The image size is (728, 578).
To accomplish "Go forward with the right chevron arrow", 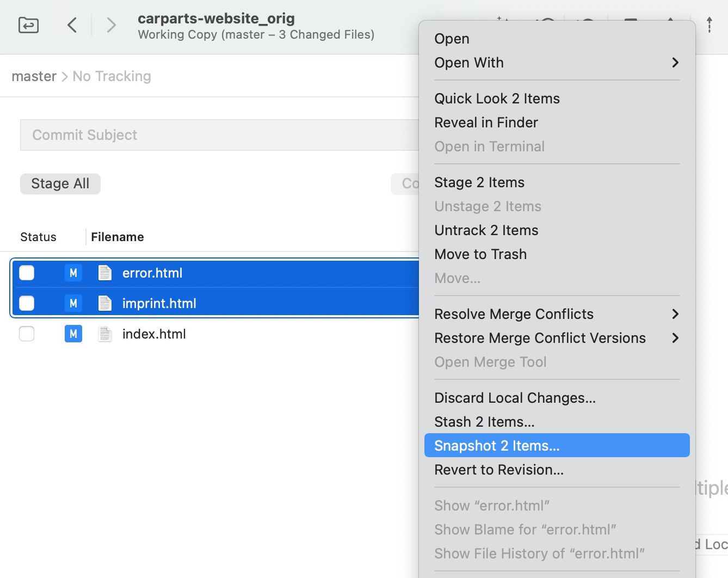I will pyautogui.click(x=111, y=25).
